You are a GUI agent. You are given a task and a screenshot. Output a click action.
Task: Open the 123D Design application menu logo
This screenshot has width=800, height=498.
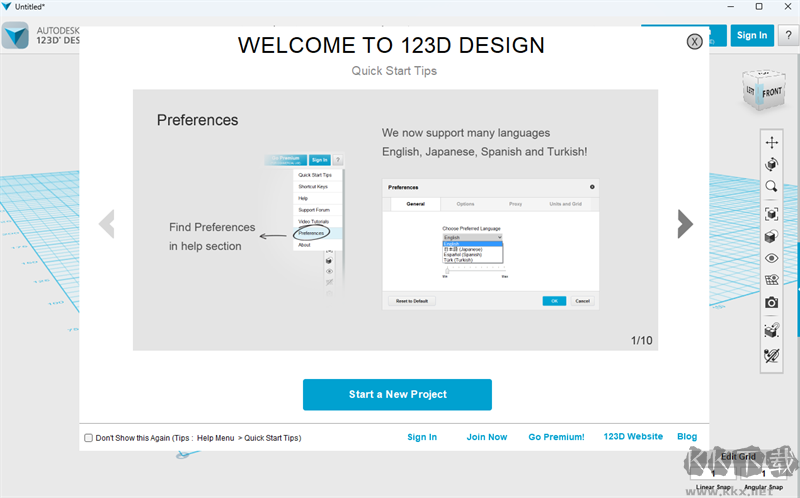[15, 35]
